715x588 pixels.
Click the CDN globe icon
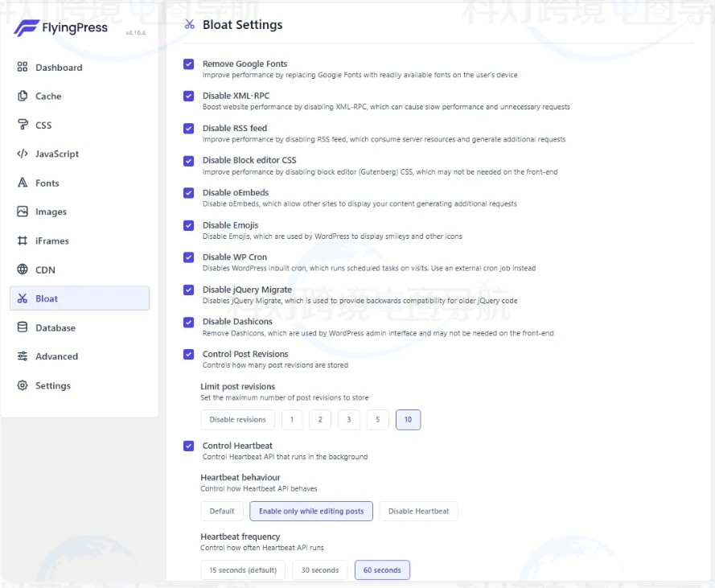point(23,270)
